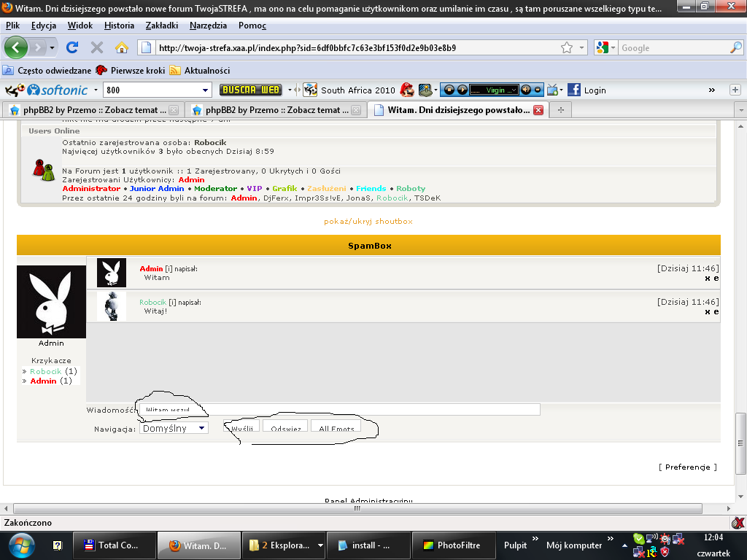Open the Aktualności feed bookmark
The width and height of the screenshot is (747, 560).
200,71
